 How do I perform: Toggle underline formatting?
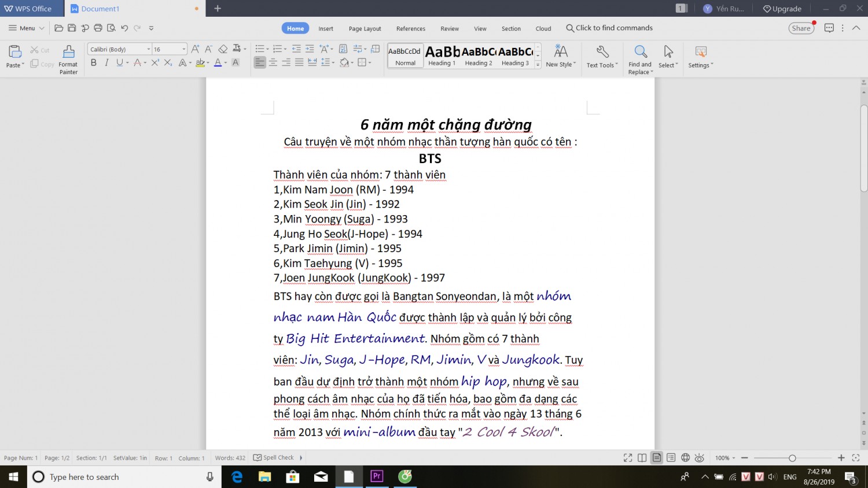[119, 62]
